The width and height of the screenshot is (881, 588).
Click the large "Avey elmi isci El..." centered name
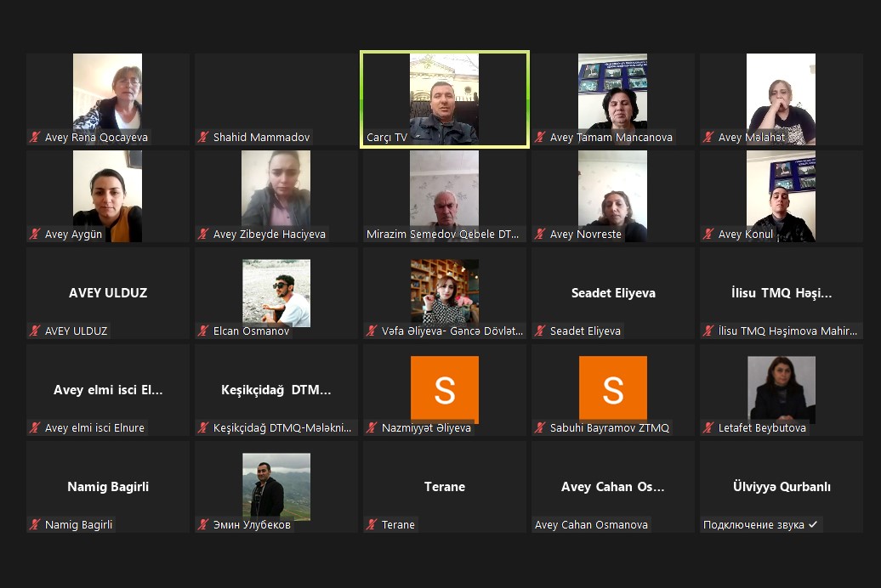pyautogui.click(x=108, y=390)
